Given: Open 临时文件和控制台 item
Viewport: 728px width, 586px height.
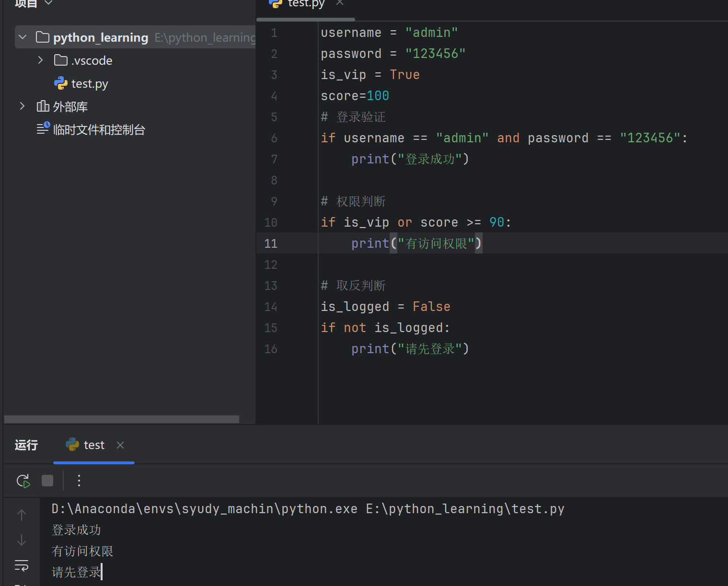Looking at the screenshot, I should click(99, 130).
